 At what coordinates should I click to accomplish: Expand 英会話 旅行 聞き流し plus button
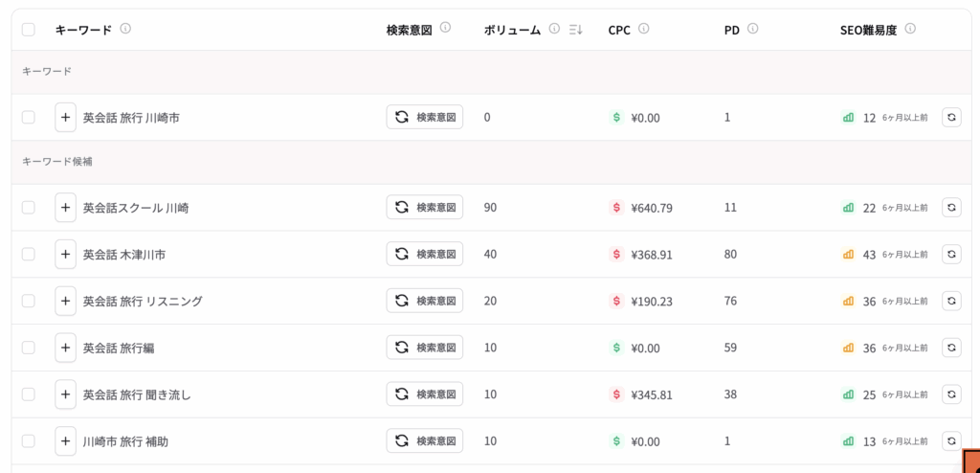point(65,394)
